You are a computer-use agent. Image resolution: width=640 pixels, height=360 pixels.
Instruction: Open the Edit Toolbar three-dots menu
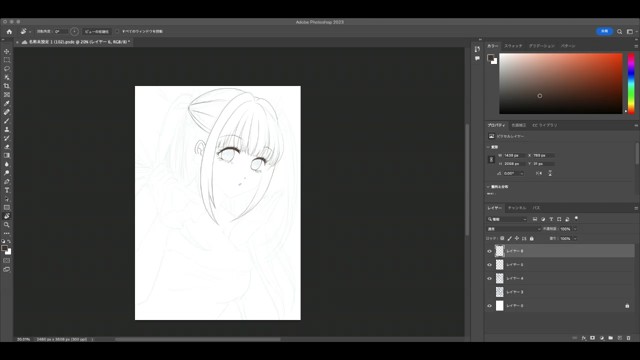click(x=7, y=233)
